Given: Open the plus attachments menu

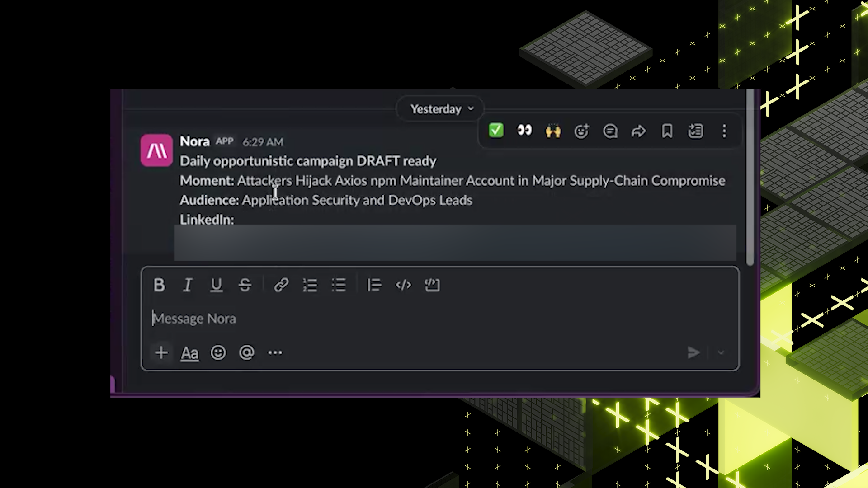Looking at the screenshot, I should click(161, 352).
